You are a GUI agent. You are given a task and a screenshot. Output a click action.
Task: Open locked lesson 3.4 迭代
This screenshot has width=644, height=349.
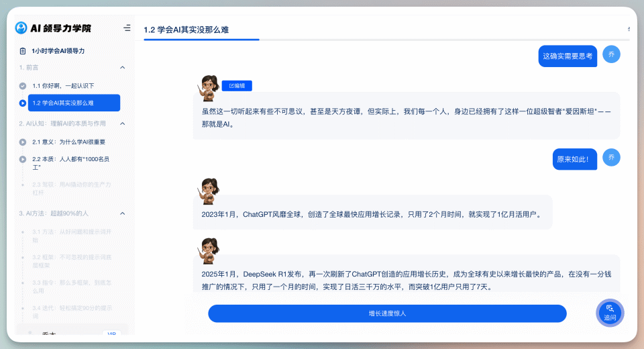pyautogui.click(x=72, y=312)
